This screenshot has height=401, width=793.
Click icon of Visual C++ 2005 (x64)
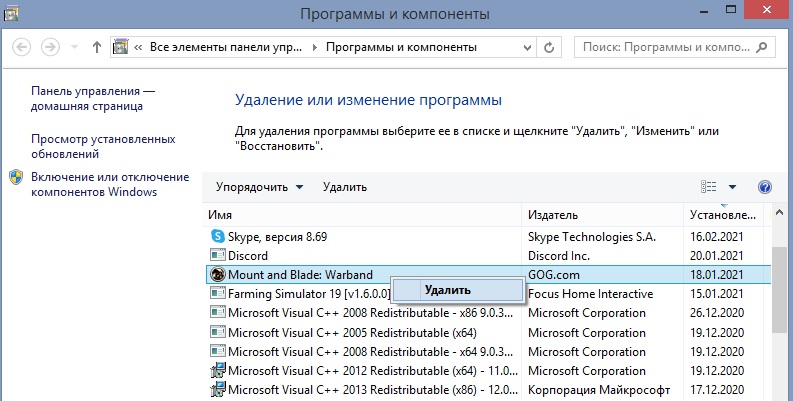[x=217, y=332]
